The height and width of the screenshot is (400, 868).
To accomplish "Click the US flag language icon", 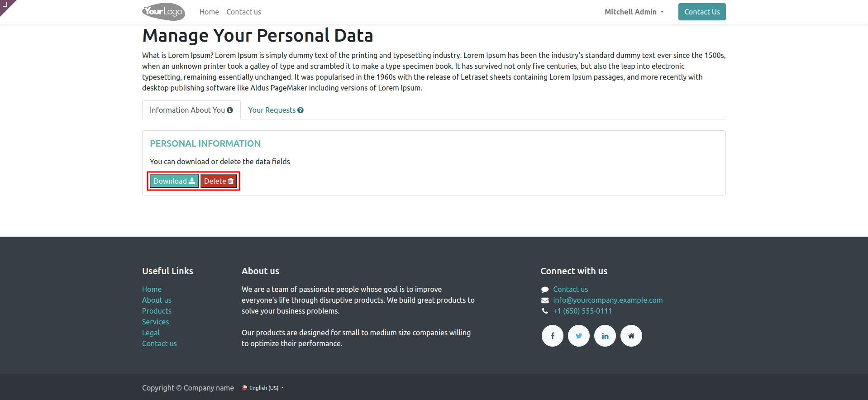I will pyautogui.click(x=244, y=388).
